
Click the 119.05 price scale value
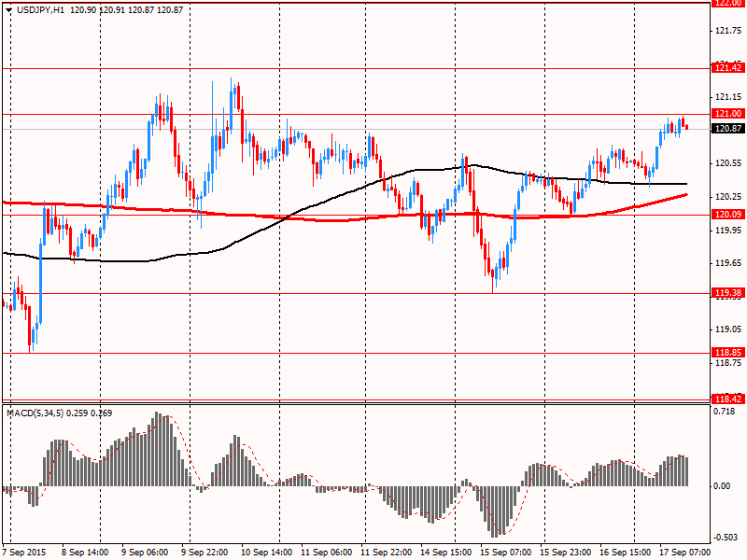pyautogui.click(x=728, y=329)
